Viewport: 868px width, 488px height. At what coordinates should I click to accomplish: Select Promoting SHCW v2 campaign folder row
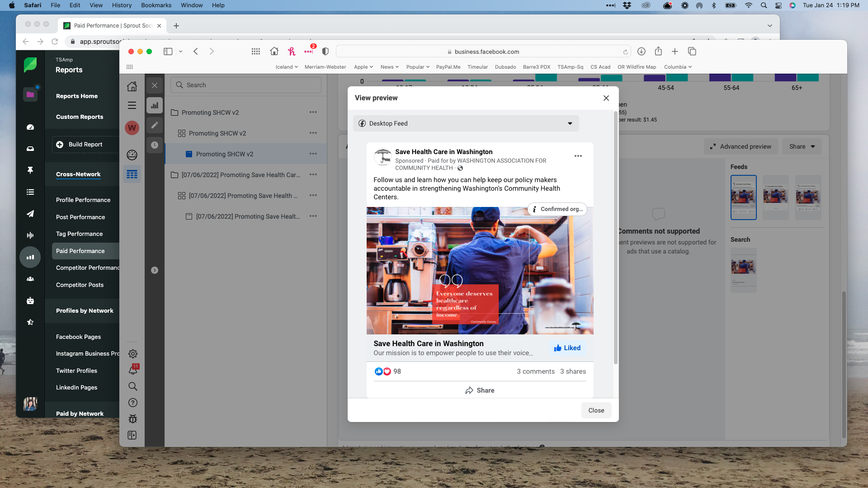(246, 113)
